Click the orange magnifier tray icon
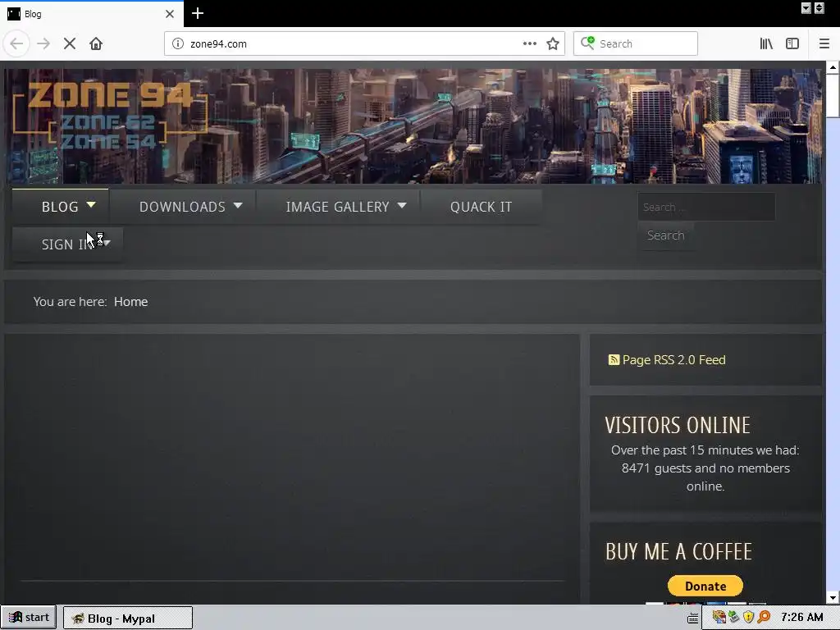The height and width of the screenshot is (630, 840). 764,618
